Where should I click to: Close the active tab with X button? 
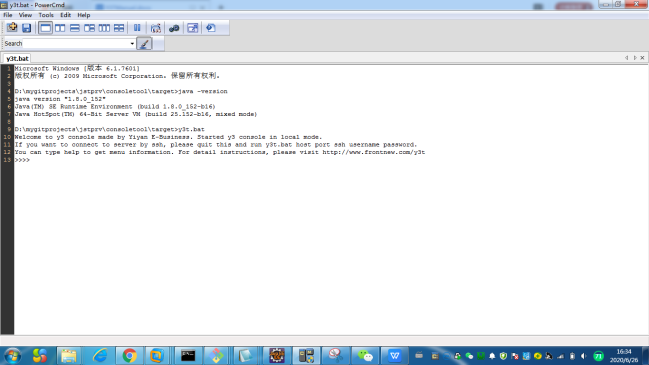(x=642, y=58)
